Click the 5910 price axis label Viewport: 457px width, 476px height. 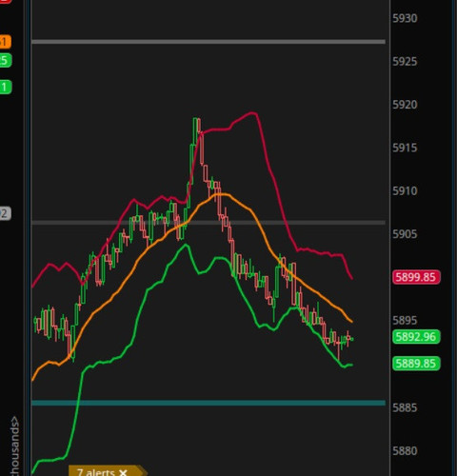tap(405, 191)
